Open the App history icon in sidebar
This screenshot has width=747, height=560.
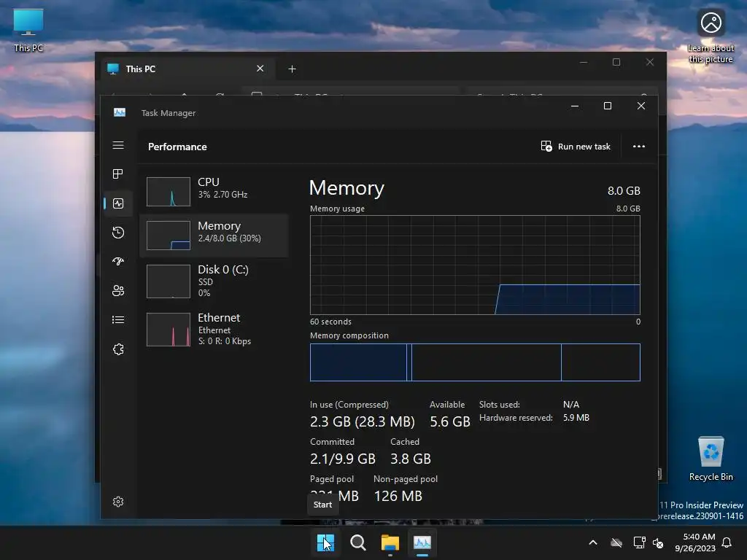(x=118, y=233)
